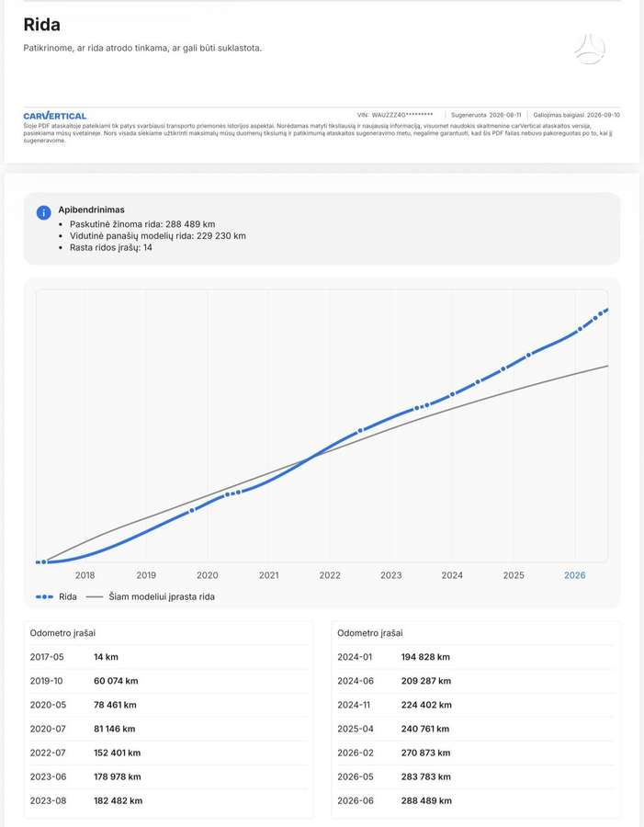Click the Paskutinė žinoma rida summary line

point(142,224)
